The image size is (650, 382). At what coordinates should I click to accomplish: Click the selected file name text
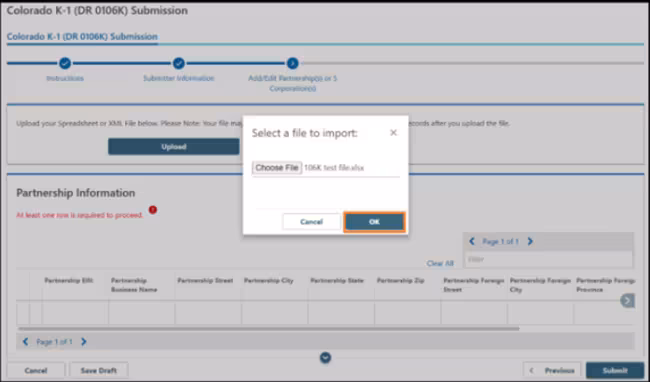click(x=334, y=168)
